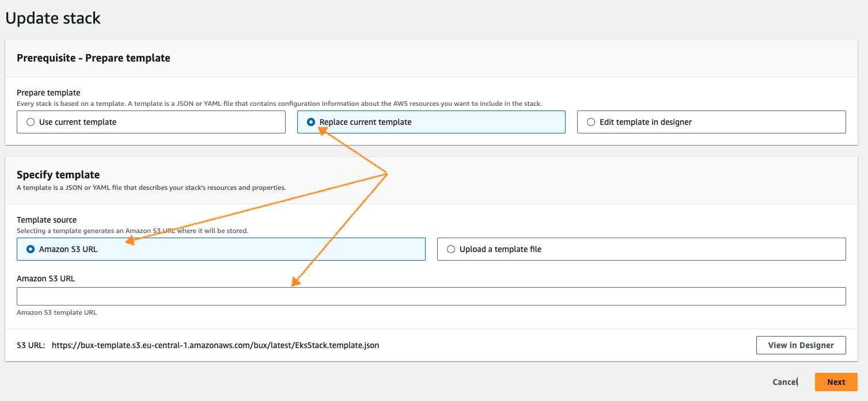Pick Amazon S3 URL as template source
This screenshot has height=401, width=868.
tap(221, 249)
